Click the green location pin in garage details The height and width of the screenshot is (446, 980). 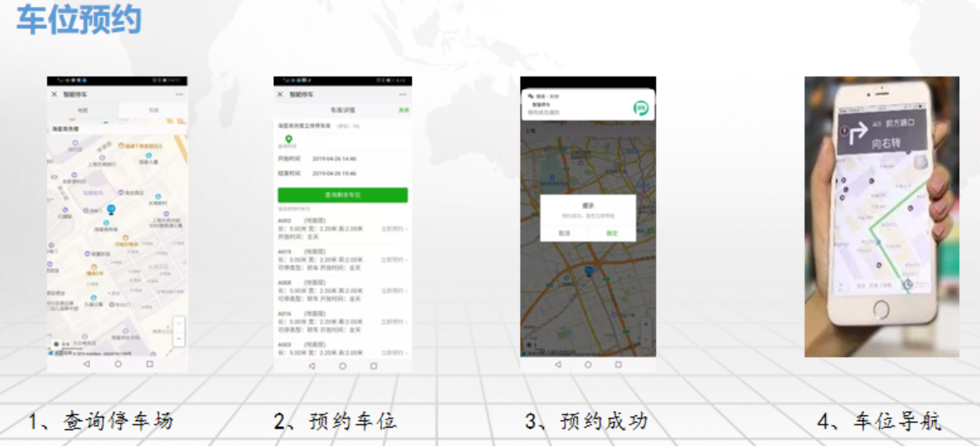click(289, 139)
